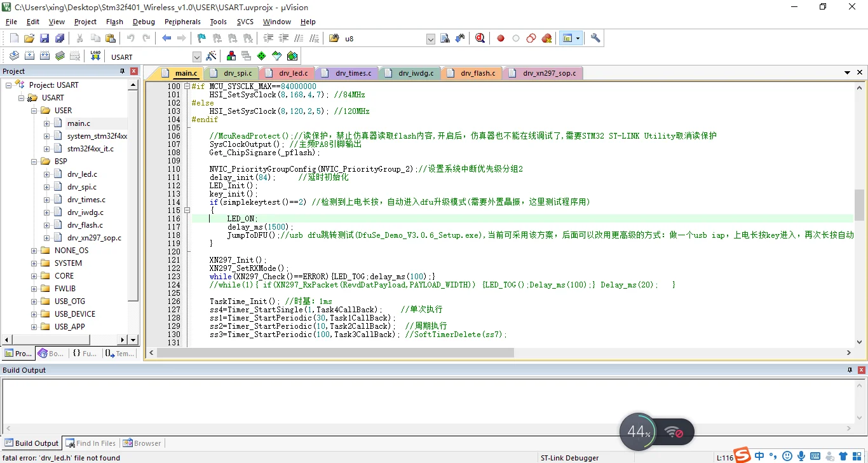Open the Find In Files output tab
868x463 pixels.
click(91, 443)
